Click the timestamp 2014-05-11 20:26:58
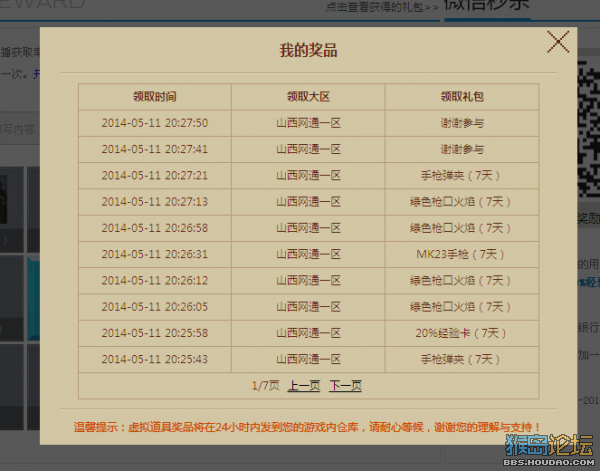 (x=155, y=228)
